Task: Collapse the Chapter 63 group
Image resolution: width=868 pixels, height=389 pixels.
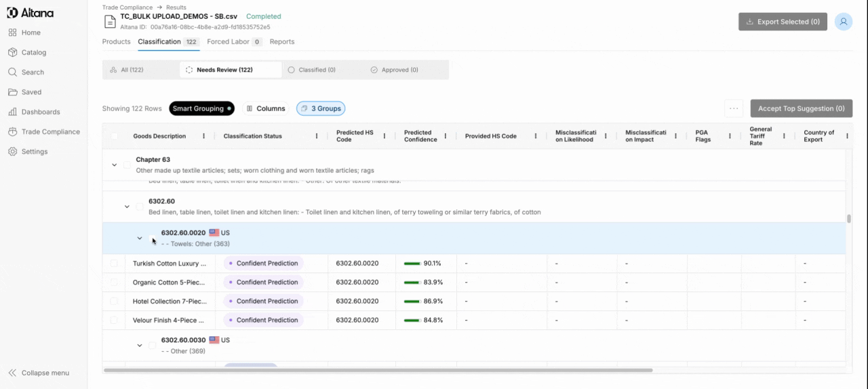Action: [114, 165]
